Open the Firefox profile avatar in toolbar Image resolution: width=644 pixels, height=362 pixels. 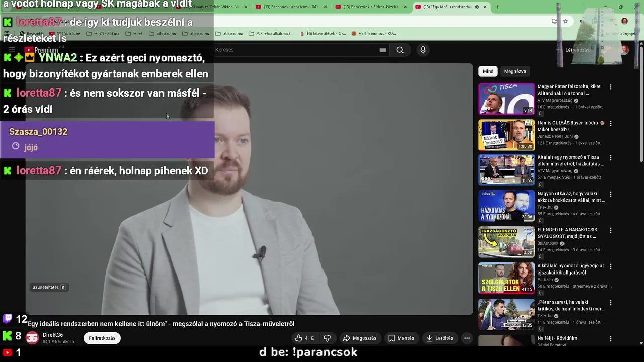pos(624,21)
